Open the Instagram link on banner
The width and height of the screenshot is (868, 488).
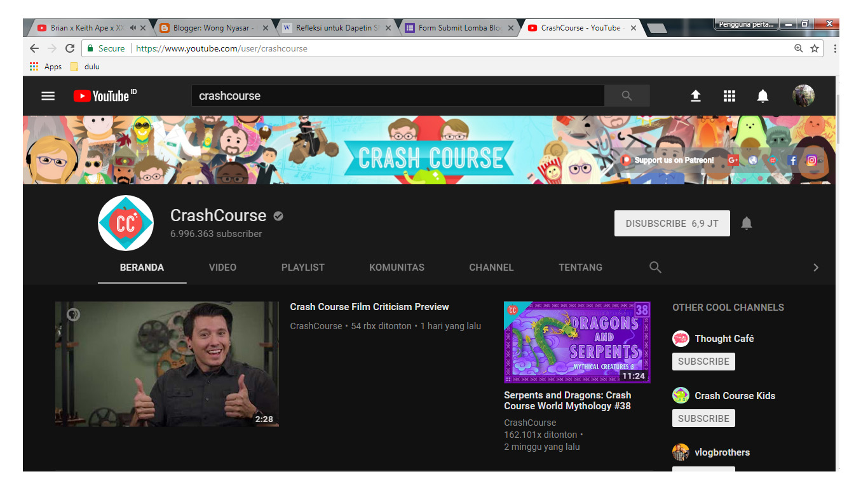[x=811, y=160]
